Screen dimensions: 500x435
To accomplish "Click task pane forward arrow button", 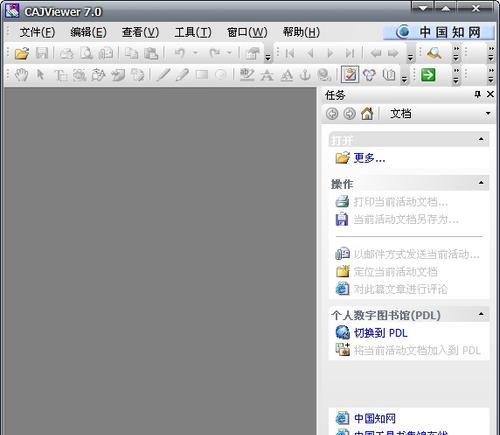I will 349,114.
